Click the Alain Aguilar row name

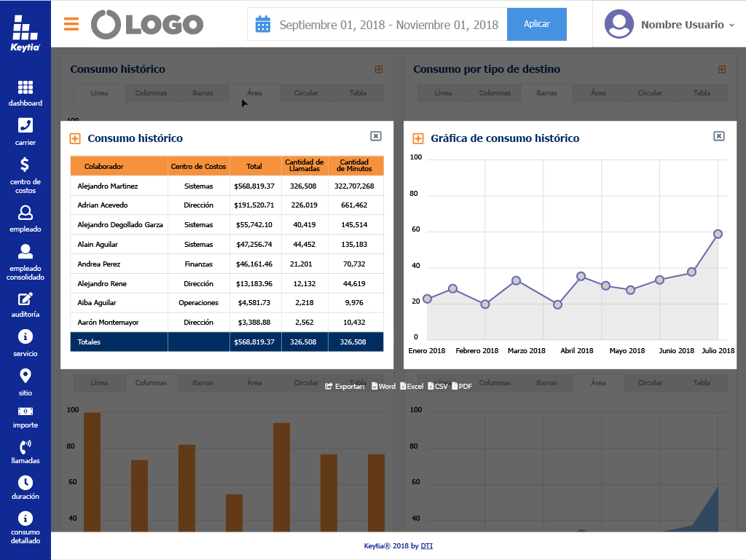pos(98,245)
